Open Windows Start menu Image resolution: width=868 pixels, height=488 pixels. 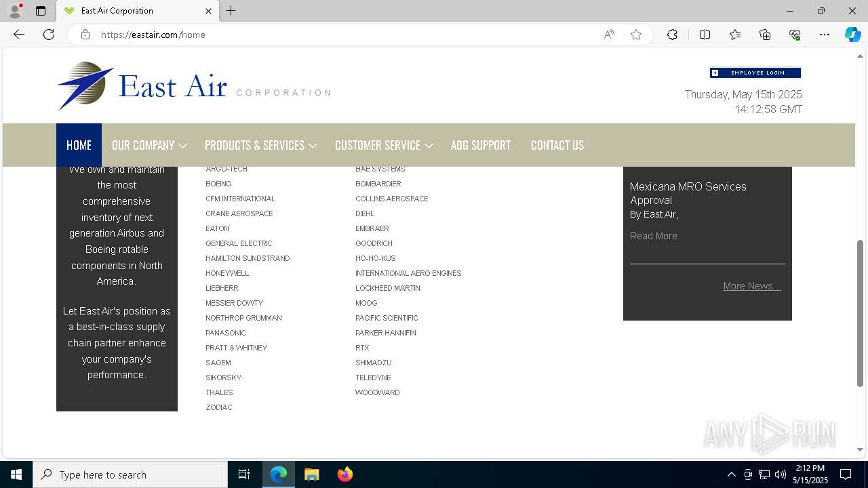pyautogui.click(x=16, y=474)
